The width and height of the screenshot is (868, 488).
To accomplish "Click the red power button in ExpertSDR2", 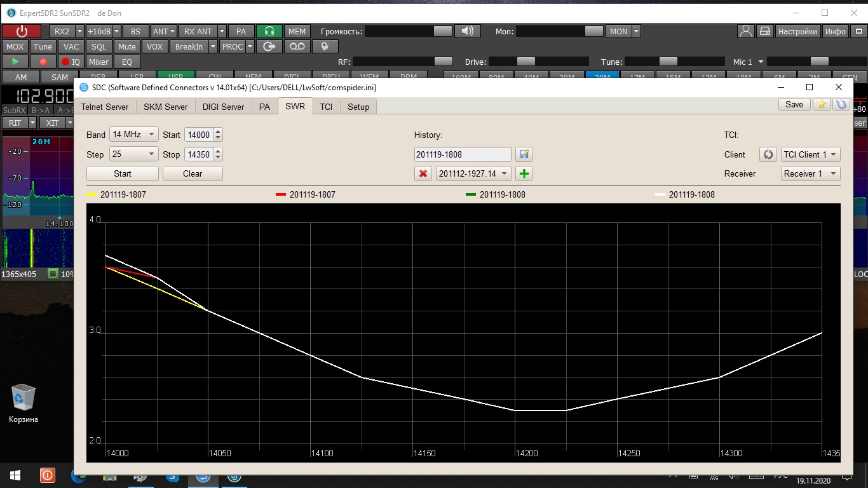I will pos(22,31).
